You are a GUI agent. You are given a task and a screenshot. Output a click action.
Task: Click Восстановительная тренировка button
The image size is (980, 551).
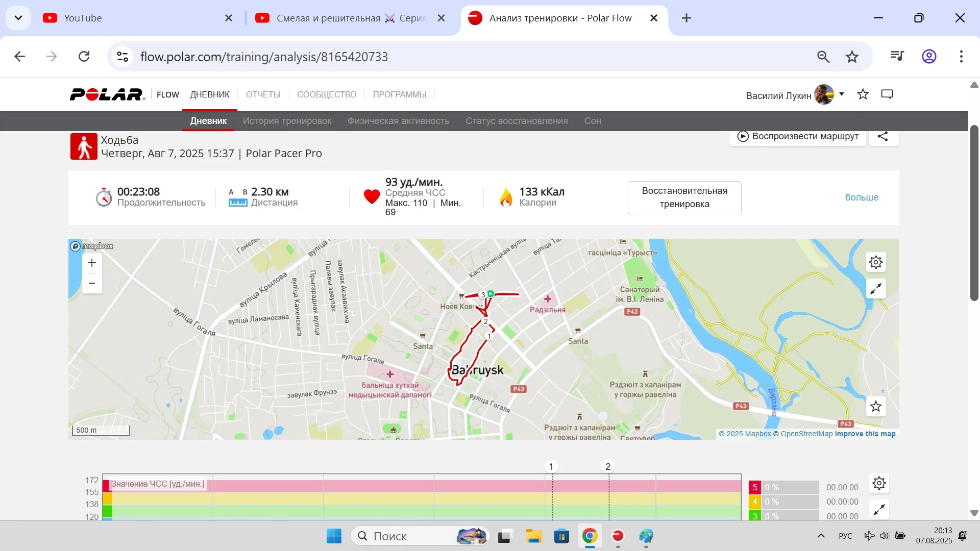coord(684,197)
